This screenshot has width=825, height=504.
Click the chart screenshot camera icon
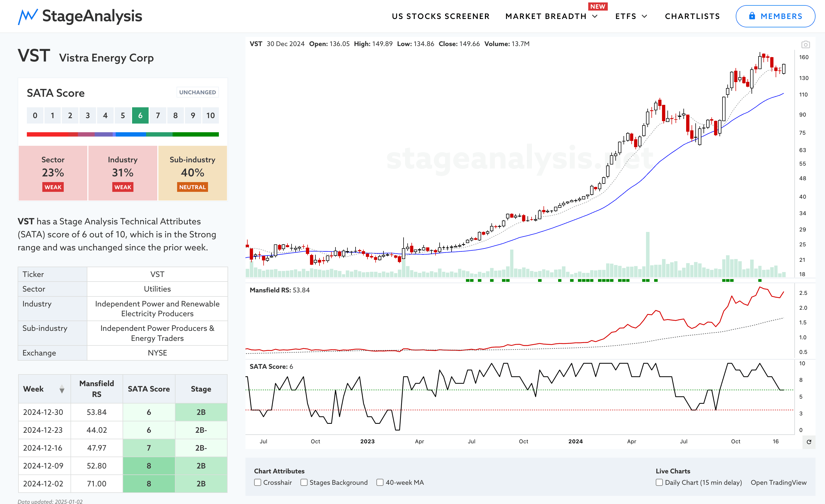pos(805,44)
